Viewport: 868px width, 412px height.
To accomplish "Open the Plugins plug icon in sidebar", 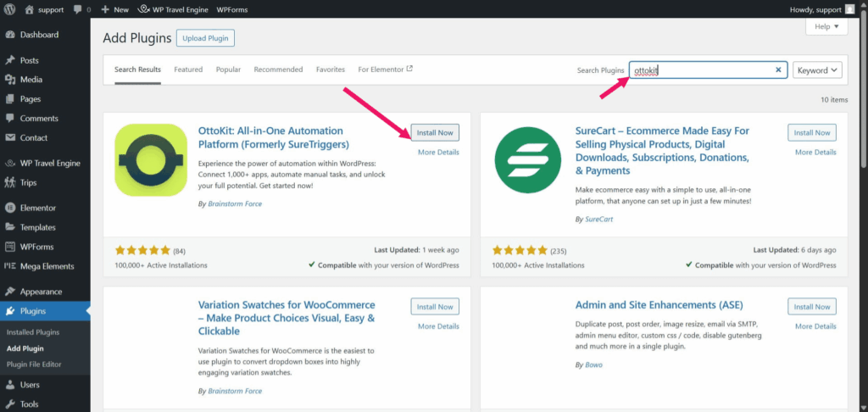I will coord(9,311).
